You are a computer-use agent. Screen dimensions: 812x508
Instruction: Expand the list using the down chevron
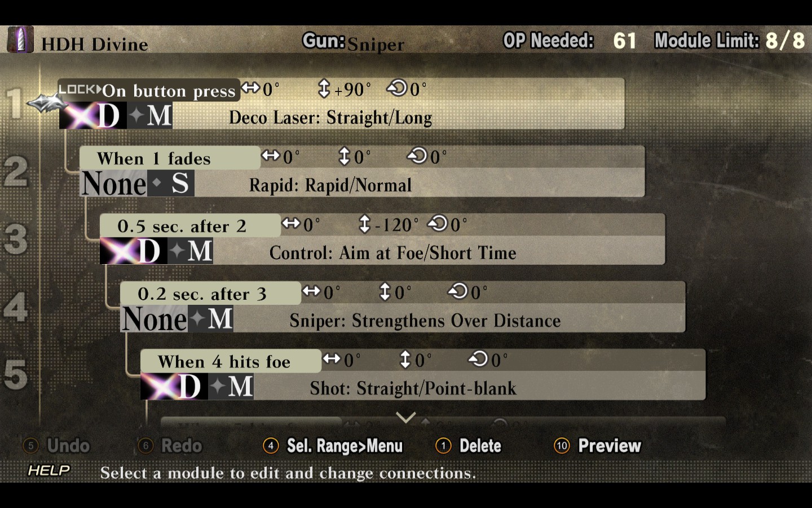406,418
